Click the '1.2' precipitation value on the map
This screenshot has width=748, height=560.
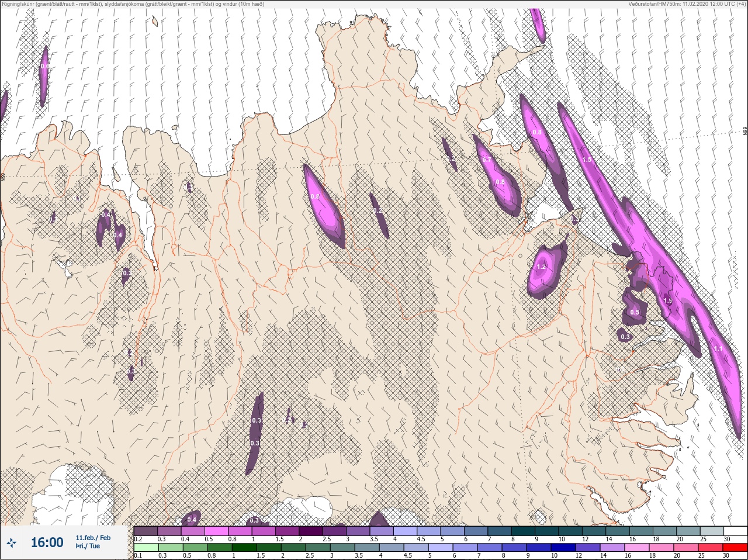pos(541,267)
